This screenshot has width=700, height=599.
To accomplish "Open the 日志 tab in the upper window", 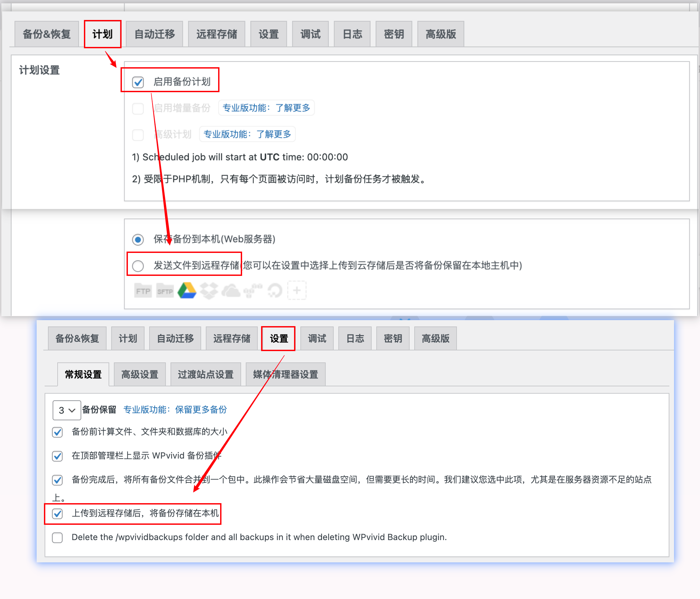I will pyautogui.click(x=352, y=34).
